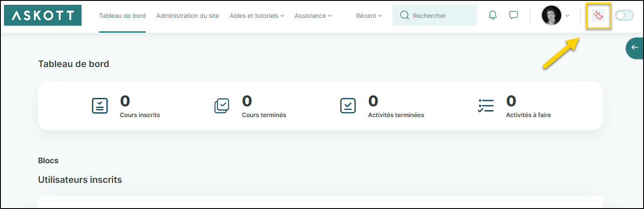Click the Cours inscrits icon

pyautogui.click(x=100, y=106)
